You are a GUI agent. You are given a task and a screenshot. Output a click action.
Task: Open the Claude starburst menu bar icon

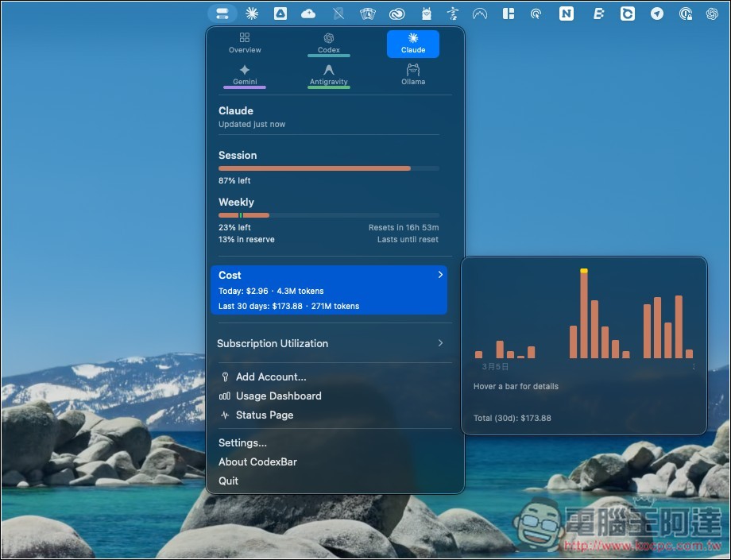tap(252, 14)
